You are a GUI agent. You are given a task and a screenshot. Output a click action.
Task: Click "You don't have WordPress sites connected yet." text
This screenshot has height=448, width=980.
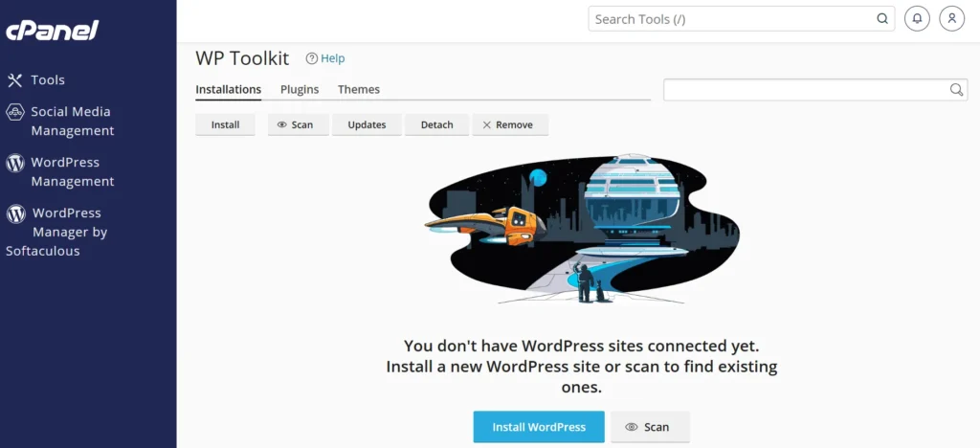click(x=581, y=346)
